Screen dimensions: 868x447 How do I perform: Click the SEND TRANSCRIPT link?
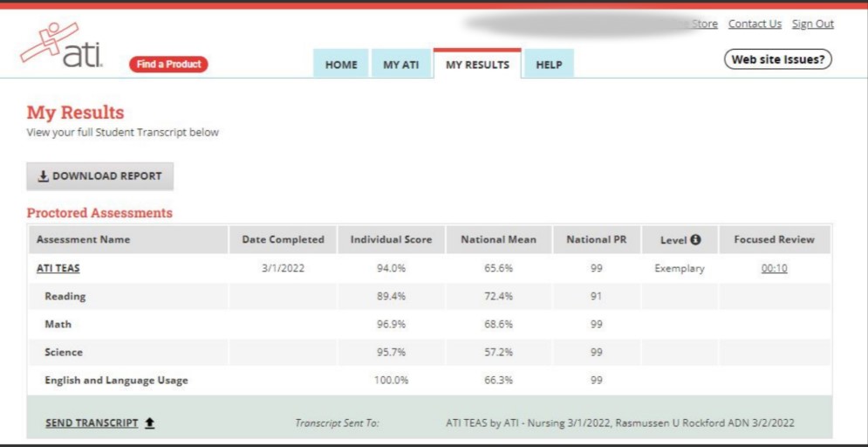(92, 423)
